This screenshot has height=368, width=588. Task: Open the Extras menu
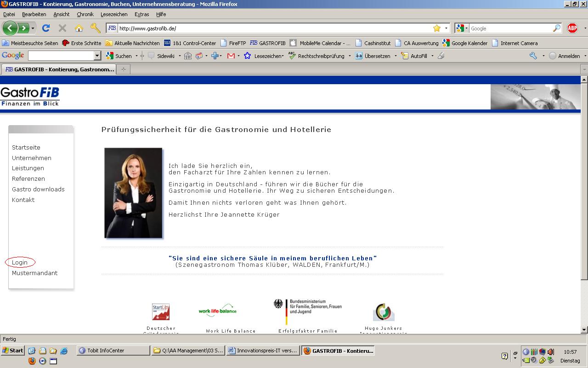141,14
